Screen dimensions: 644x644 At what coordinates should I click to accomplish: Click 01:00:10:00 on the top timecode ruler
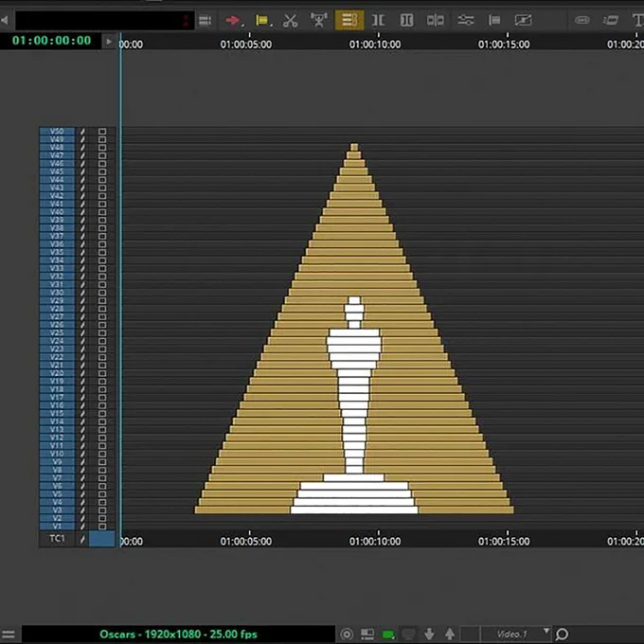pyautogui.click(x=375, y=45)
